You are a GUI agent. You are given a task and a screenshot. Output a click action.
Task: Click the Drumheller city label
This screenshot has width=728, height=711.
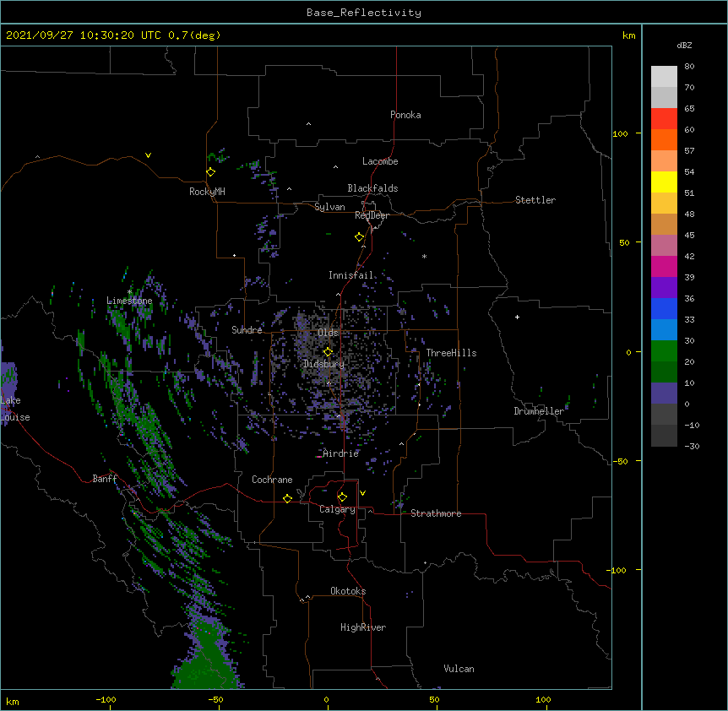coord(539,411)
